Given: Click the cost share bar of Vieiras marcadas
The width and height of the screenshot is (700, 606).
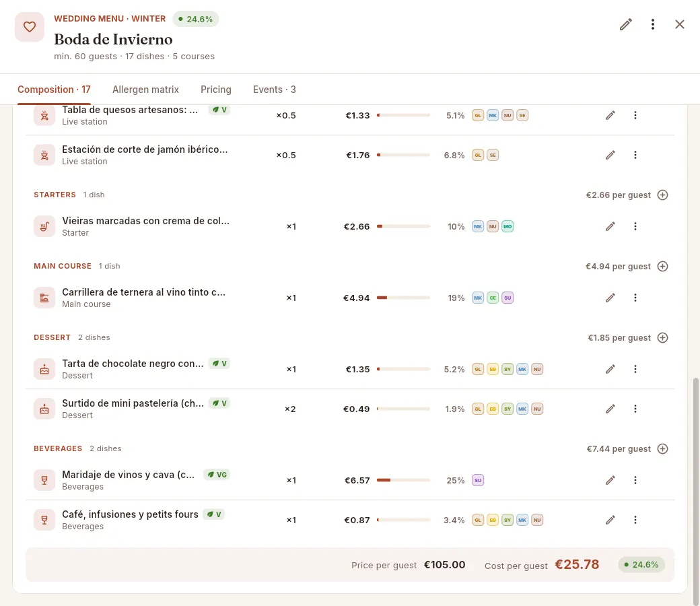Looking at the screenshot, I should pyautogui.click(x=404, y=226).
